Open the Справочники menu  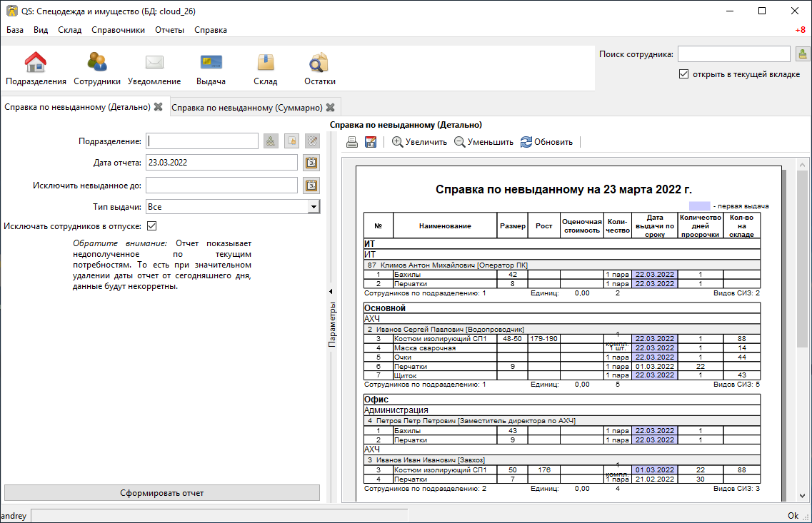pos(118,30)
